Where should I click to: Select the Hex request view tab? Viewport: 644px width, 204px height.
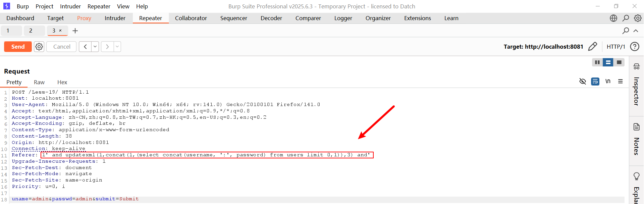(x=62, y=82)
